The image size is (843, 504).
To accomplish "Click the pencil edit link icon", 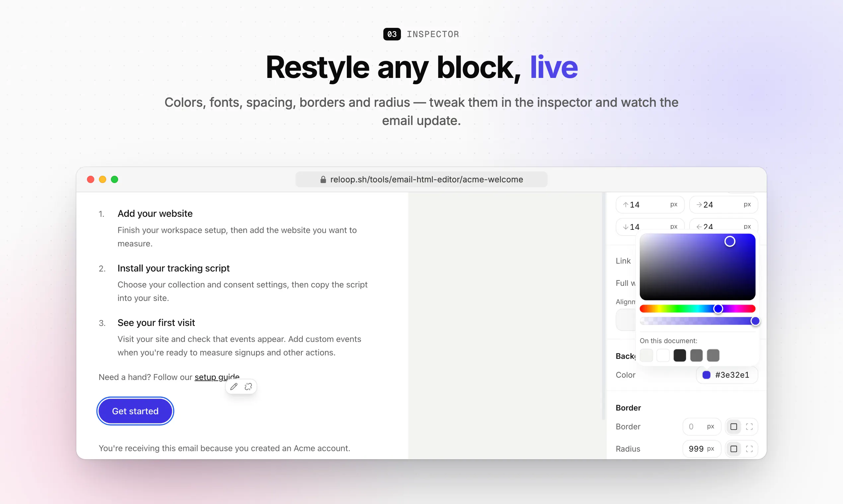I will pyautogui.click(x=234, y=387).
